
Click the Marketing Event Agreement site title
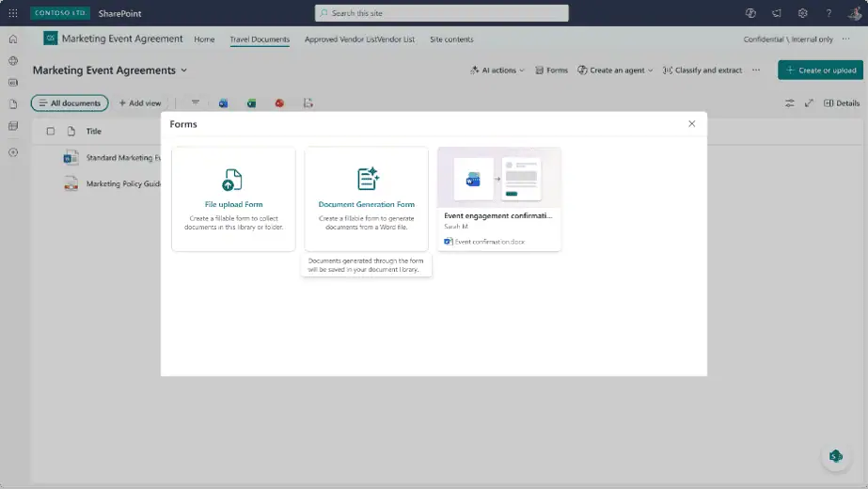click(122, 39)
